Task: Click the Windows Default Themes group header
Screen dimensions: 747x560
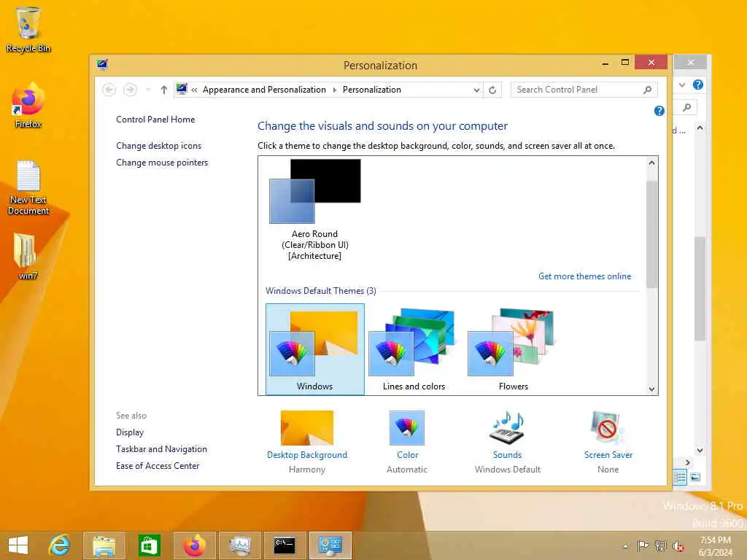Action: [x=321, y=291]
